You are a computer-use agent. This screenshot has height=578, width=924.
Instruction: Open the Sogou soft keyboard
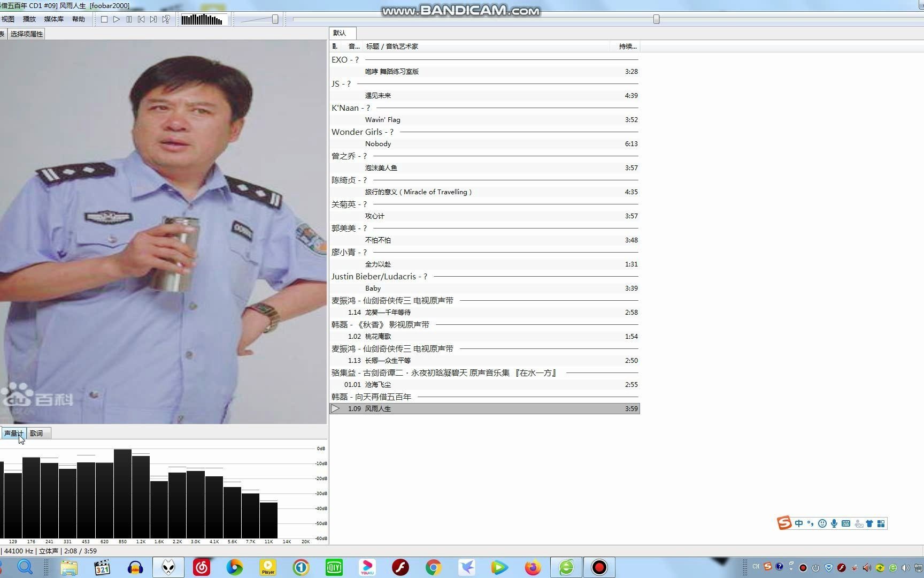tap(846, 523)
